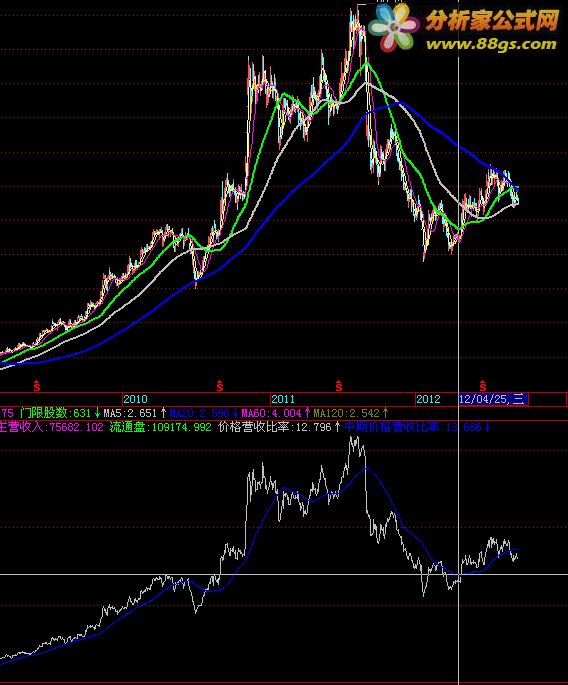568x685 pixels.
Task: Click the S marker between 2011 and 2012
Action: tap(339, 386)
